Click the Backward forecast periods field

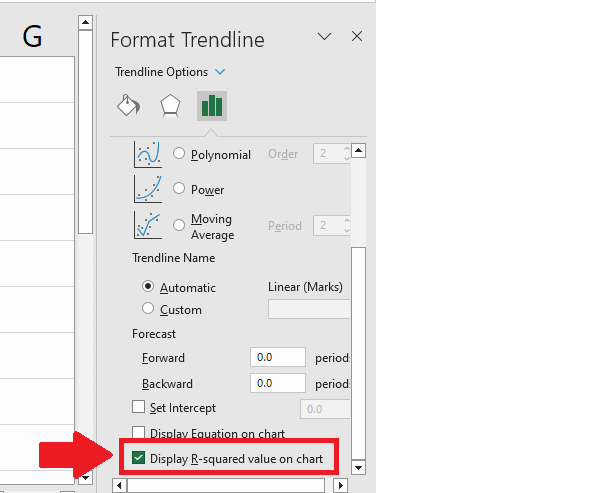click(278, 383)
